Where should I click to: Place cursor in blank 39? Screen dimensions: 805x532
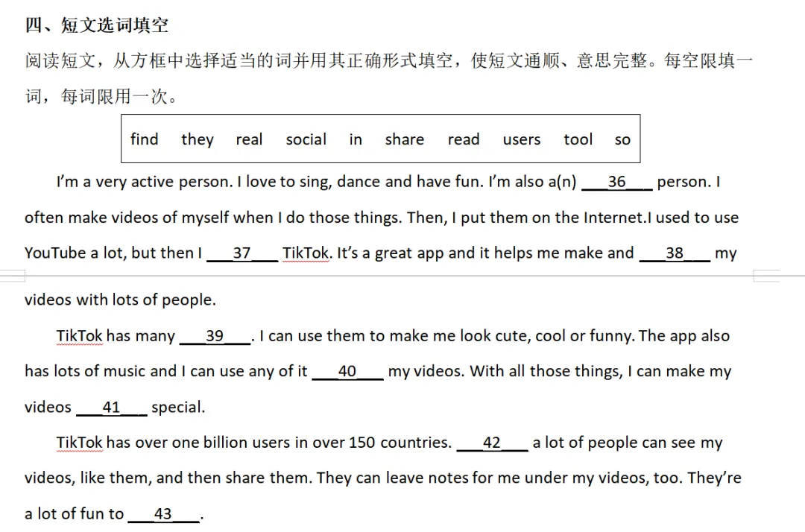point(215,336)
